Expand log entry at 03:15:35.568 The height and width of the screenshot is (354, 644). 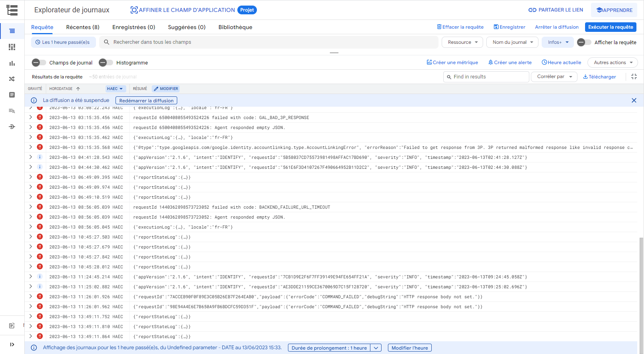(31, 147)
